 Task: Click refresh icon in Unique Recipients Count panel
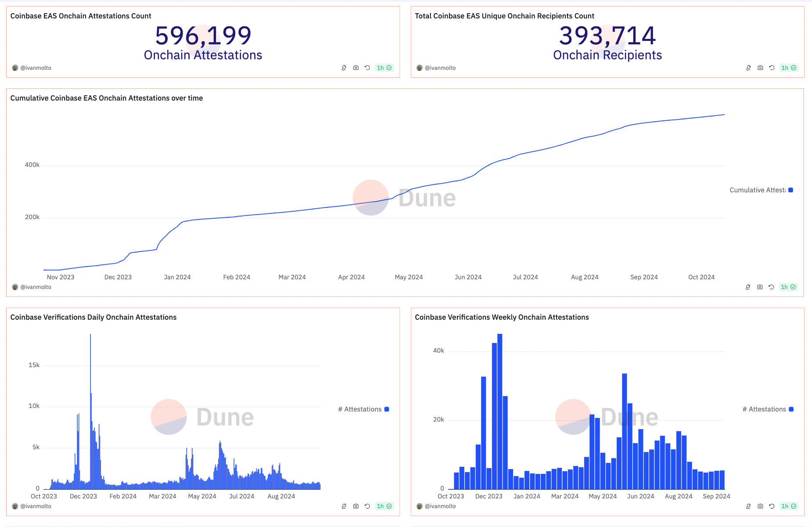(x=772, y=68)
